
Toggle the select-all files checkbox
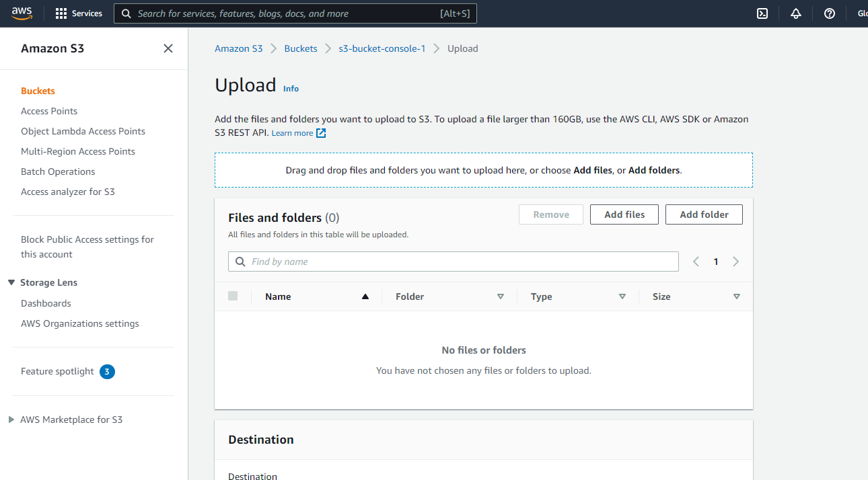233,296
